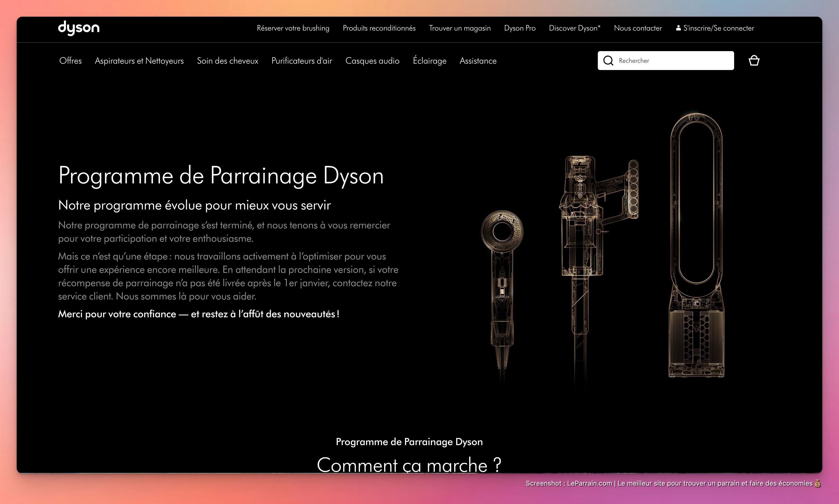
Task: Open the Purificateurs d'air section
Action: (302, 61)
